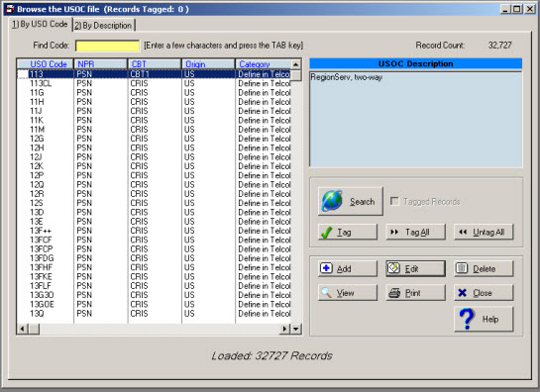Viewport: 540px width, 392px height.
Task: Select the row with code 12H
Action: point(154,147)
